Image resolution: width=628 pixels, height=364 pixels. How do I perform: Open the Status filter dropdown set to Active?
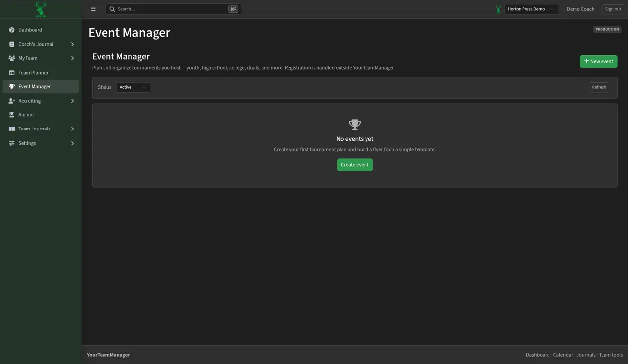click(133, 87)
